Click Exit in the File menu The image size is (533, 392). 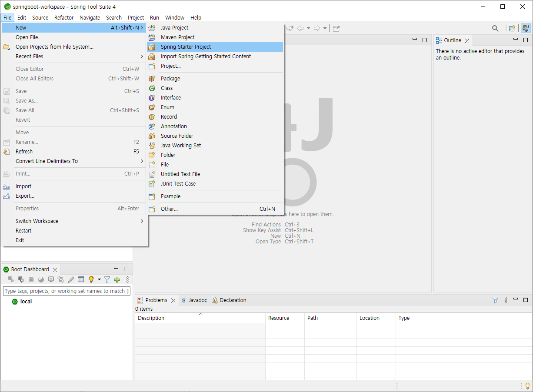(x=74, y=240)
